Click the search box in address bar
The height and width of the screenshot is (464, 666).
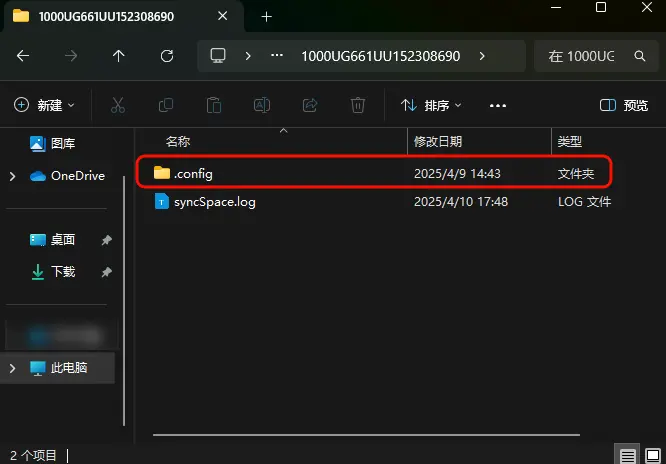click(x=597, y=56)
